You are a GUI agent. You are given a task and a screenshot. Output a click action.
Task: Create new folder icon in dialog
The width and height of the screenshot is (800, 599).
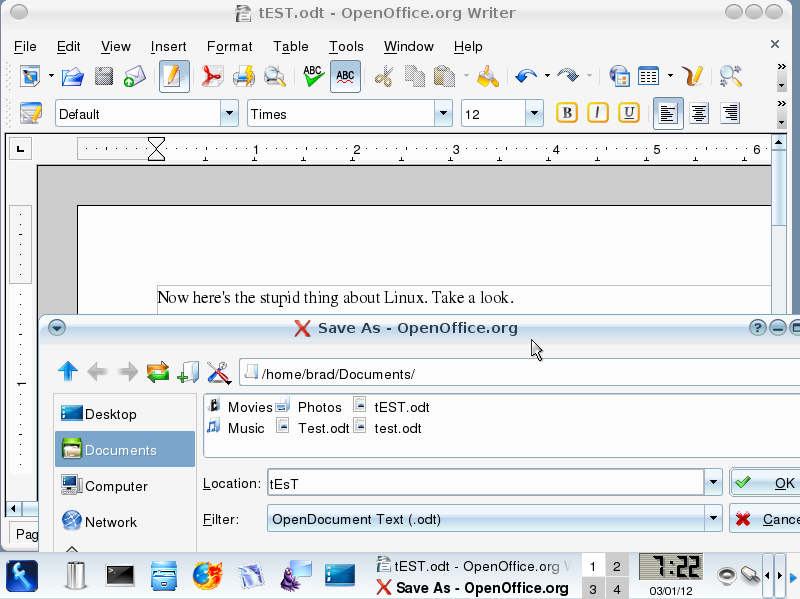[188, 372]
